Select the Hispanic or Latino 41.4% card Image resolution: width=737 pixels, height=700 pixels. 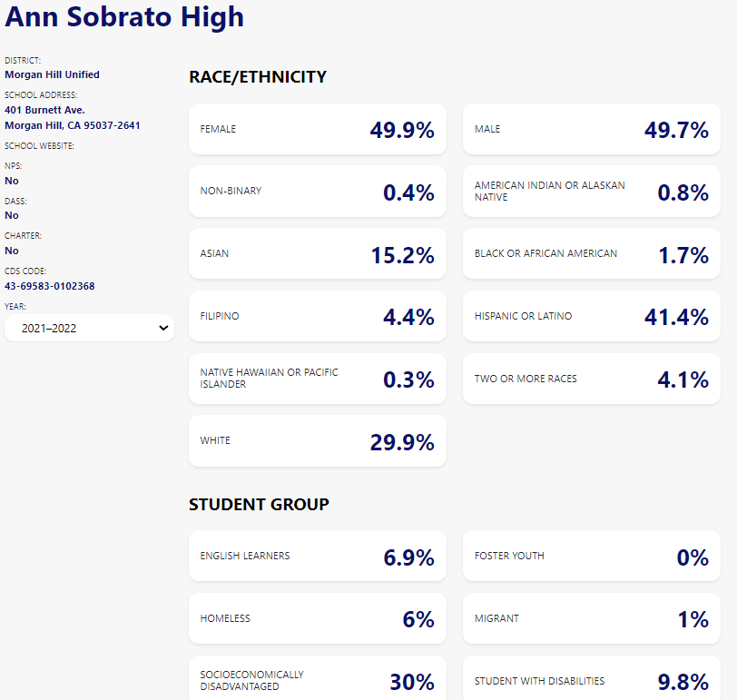[591, 317]
